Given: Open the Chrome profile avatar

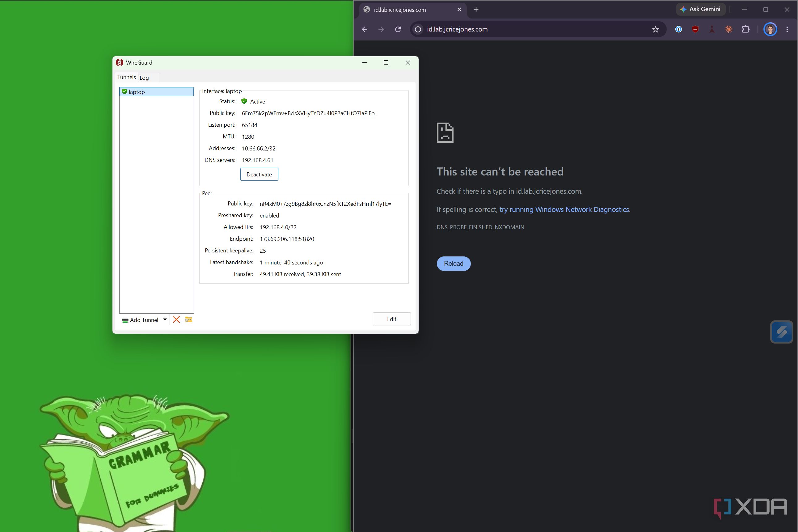Looking at the screenshot, I should pyautogui.click(x=770, y=30).
